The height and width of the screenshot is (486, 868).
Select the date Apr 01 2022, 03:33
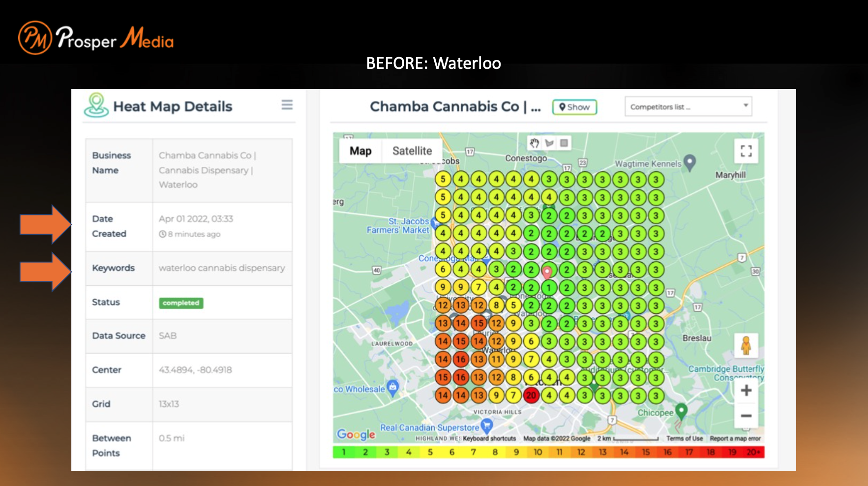[196, 219]
